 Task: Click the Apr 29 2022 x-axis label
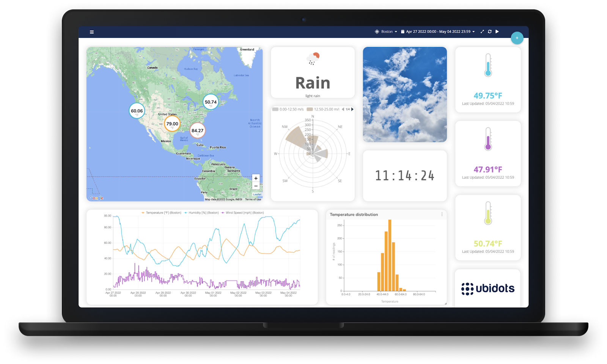163,294
